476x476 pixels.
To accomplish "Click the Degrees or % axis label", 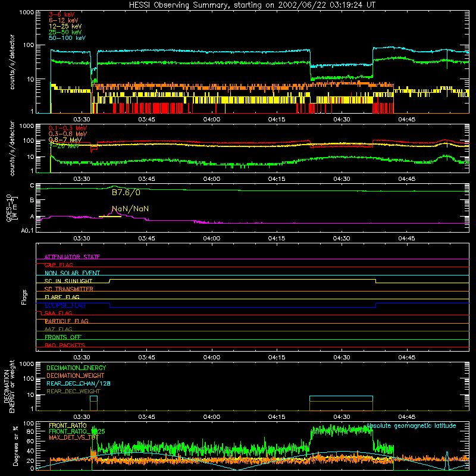I will [x=15, y=446].
